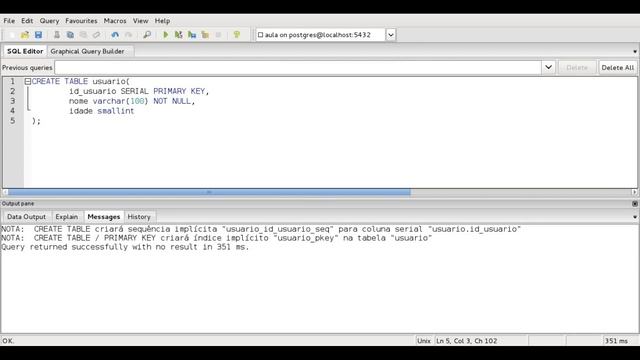
Task: Open a SQL file with the folder icon
Action: (25, 35)
